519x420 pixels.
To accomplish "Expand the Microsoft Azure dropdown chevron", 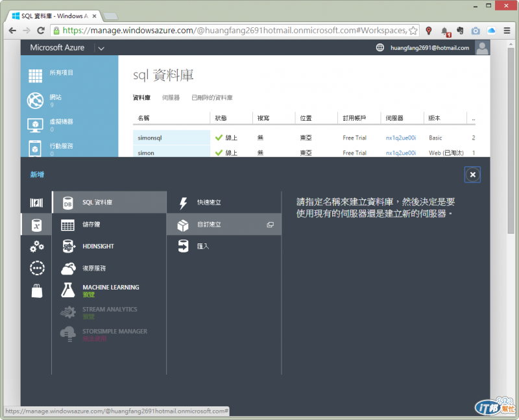I will [101, 48].
